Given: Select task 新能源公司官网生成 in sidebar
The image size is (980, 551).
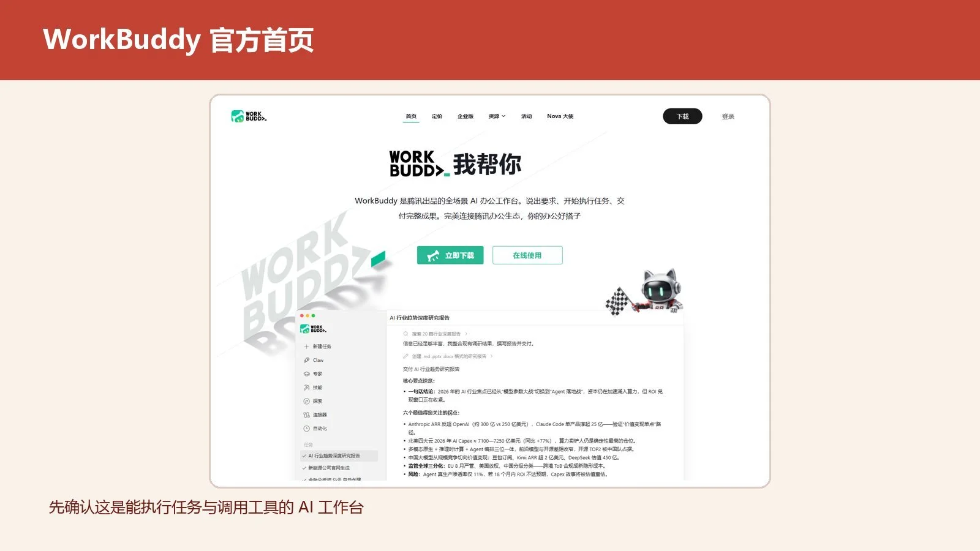Looking at the screenshot, I should click(x=329, y=468).
